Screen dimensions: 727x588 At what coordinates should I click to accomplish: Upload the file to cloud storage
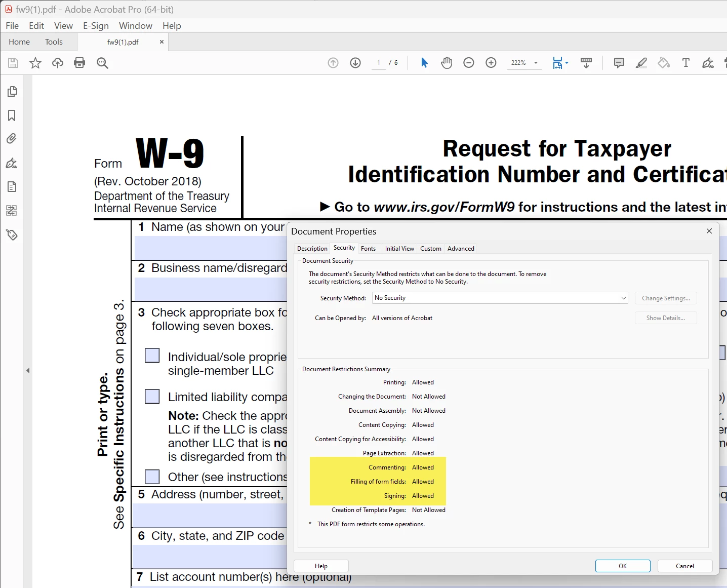pos(58,63)
